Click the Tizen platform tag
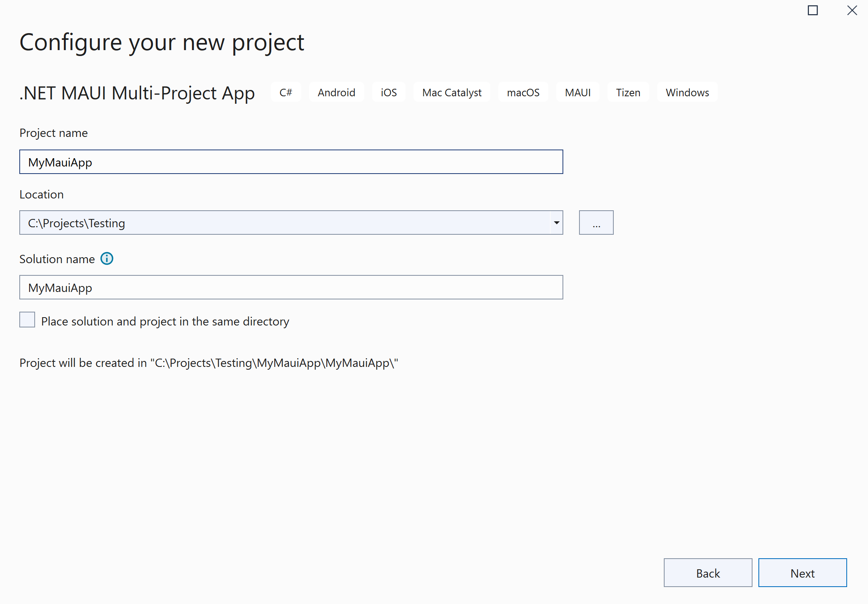868x604 pixels. (x=628, y=92)
